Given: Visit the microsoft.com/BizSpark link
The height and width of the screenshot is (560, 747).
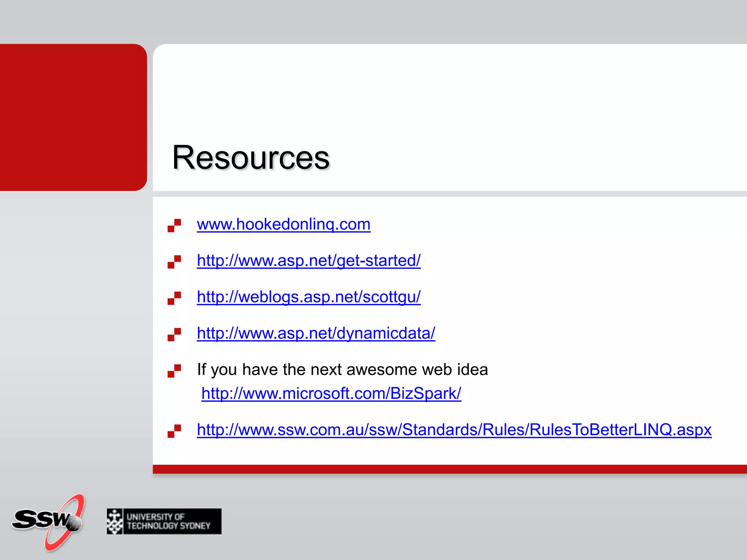Looking at the screenshot, I should (x=331, y=393).
